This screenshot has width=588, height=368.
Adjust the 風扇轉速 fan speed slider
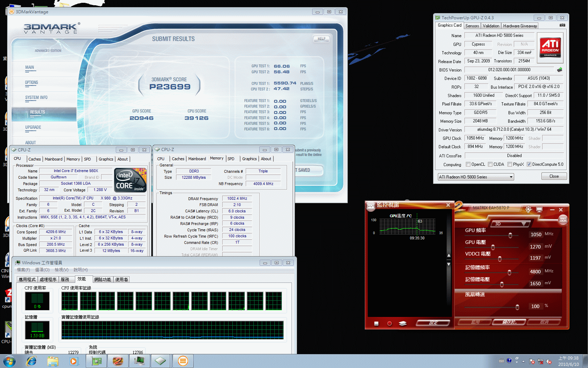(517, 307)
